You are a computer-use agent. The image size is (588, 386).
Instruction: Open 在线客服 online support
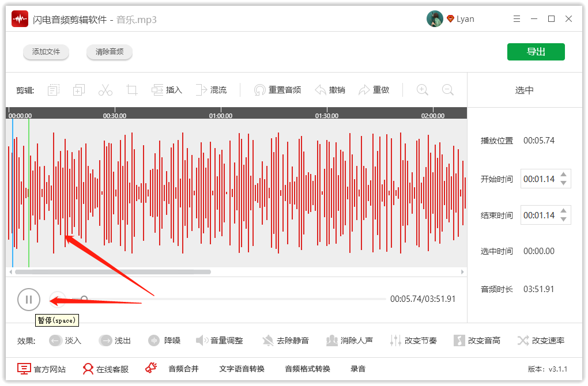tap(105, 369)
